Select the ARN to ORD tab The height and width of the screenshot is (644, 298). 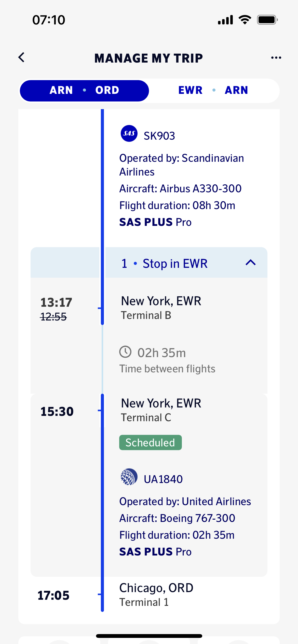click(x=84, y=91)
